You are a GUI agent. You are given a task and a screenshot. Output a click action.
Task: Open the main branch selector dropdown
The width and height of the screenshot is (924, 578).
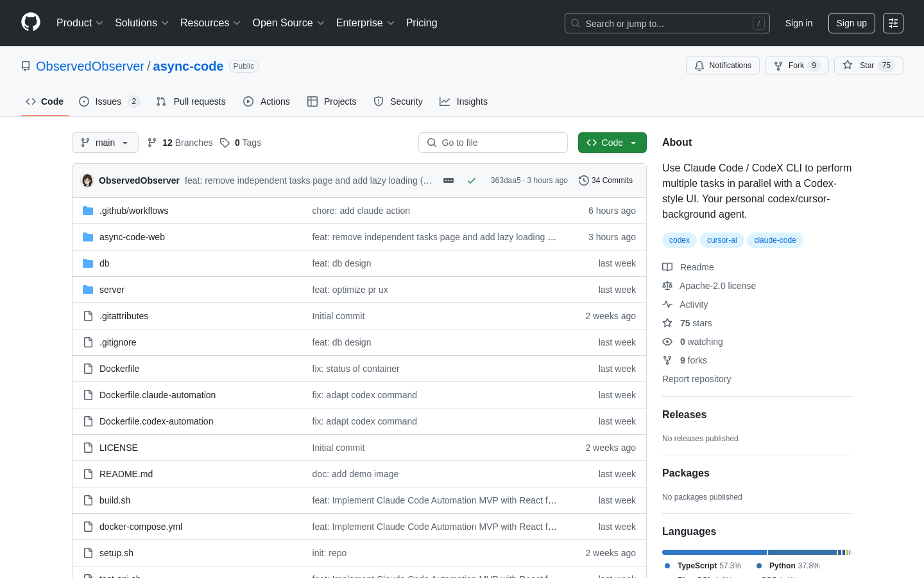tap(105, 143)
